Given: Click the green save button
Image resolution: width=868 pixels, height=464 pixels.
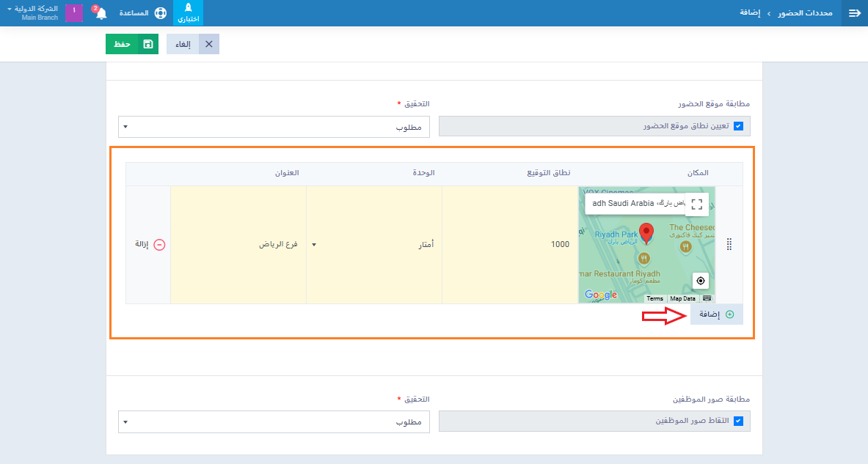Looking at the screenshot, I should pos(132,44).
